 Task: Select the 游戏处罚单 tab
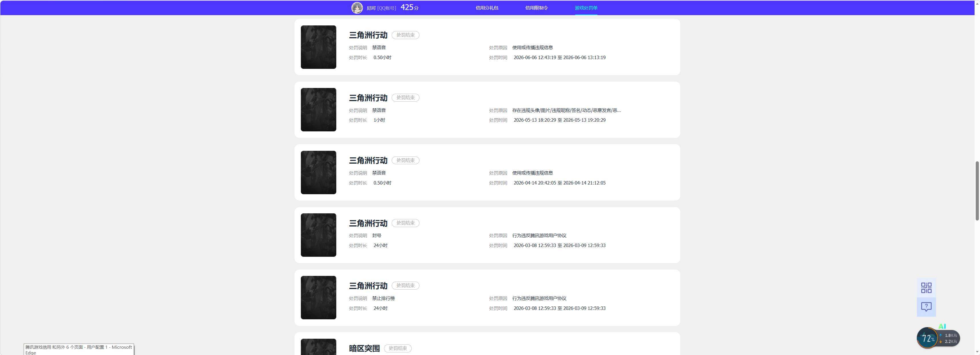586,8
